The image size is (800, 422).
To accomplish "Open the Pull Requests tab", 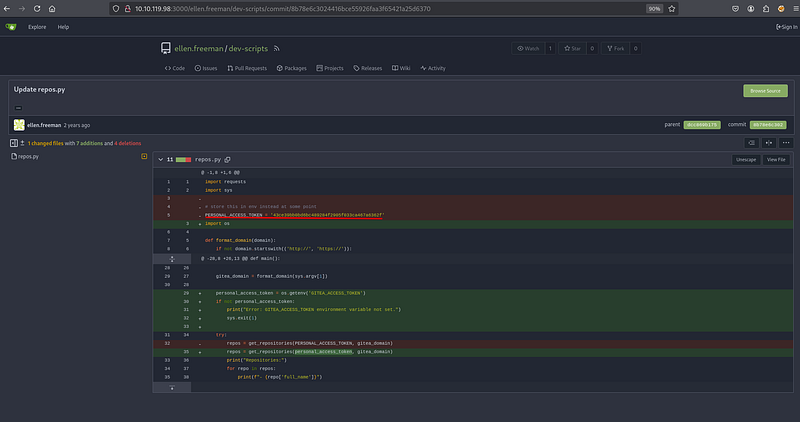I will point(248,68).
